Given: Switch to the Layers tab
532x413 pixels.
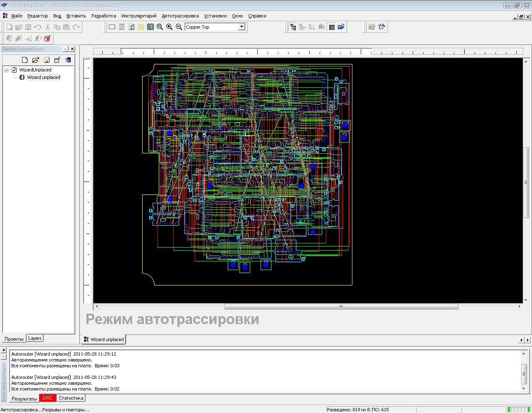Looking at the screenshot, I should pos(35,339).
